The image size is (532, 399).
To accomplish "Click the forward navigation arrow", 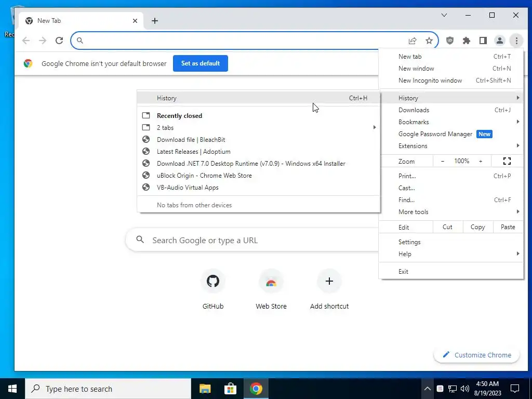I will pos(43,41).
